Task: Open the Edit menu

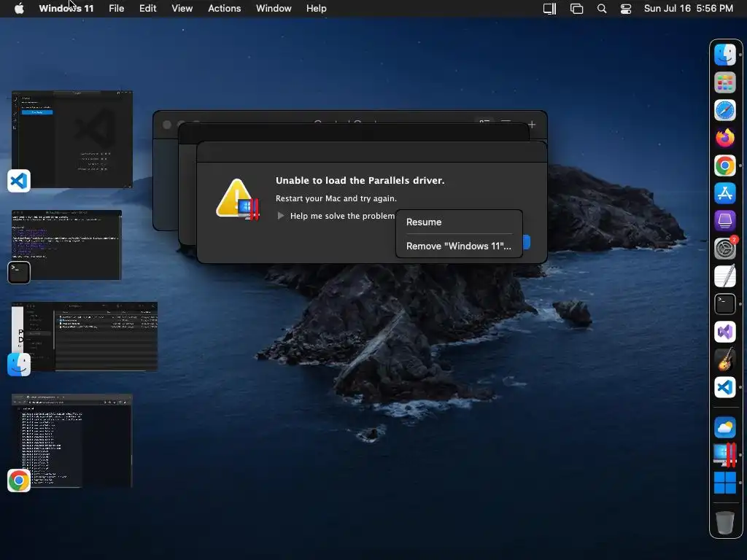Action: coord(147,9)
